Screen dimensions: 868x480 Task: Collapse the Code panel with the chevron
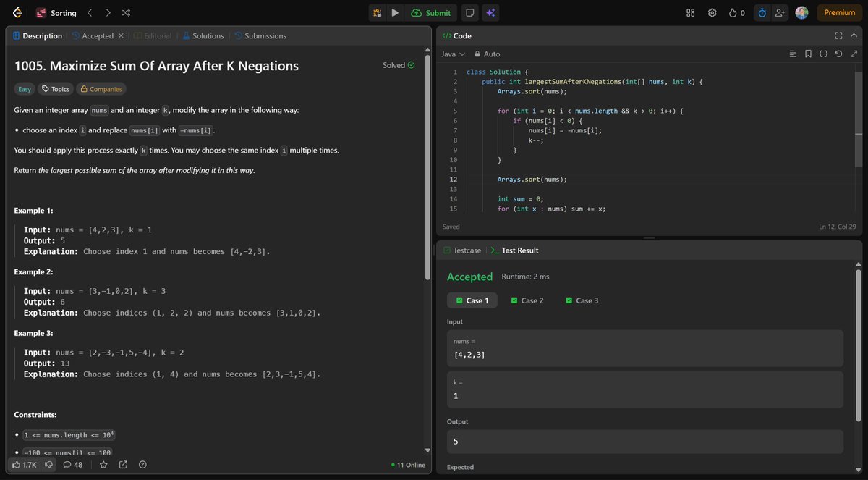pyautogui.click(x=854, y=35)
